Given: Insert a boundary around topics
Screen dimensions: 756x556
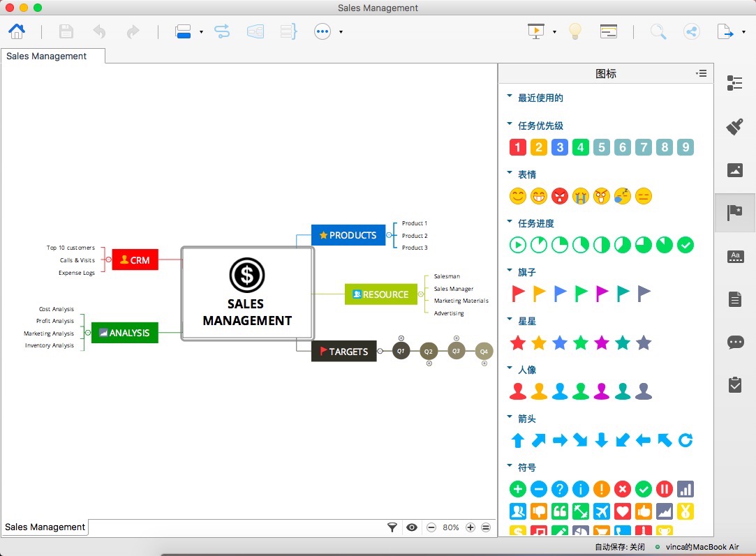Looking at the screenshot, I should point(255,32).
